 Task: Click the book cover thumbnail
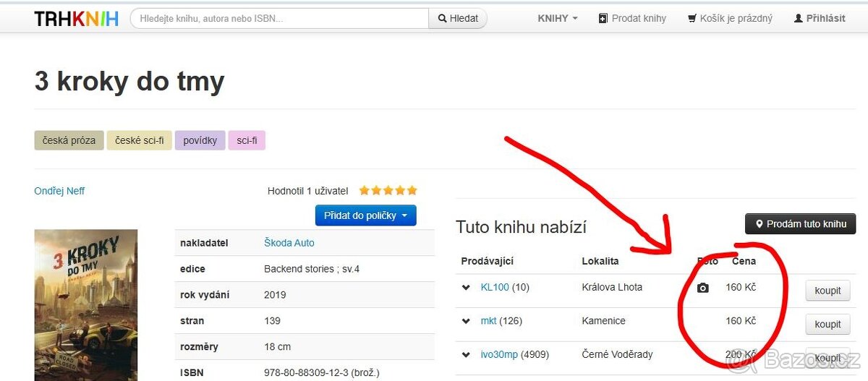coord(86,305)
